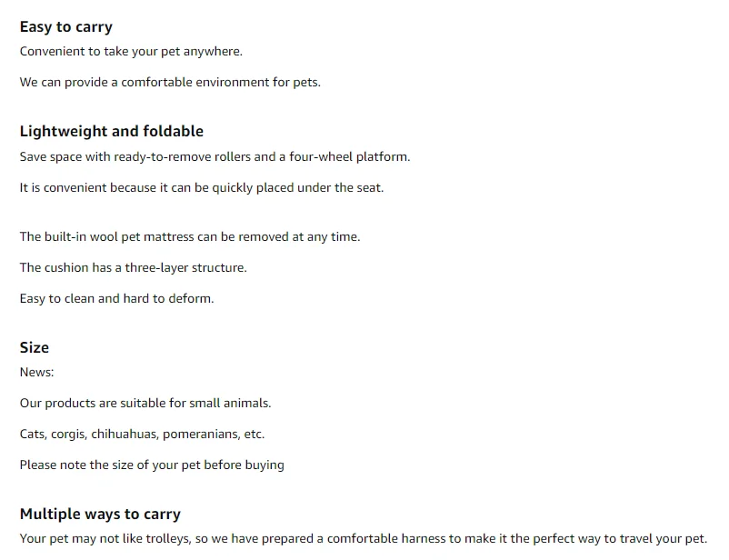Click the "Size" heading

(35, 348)
